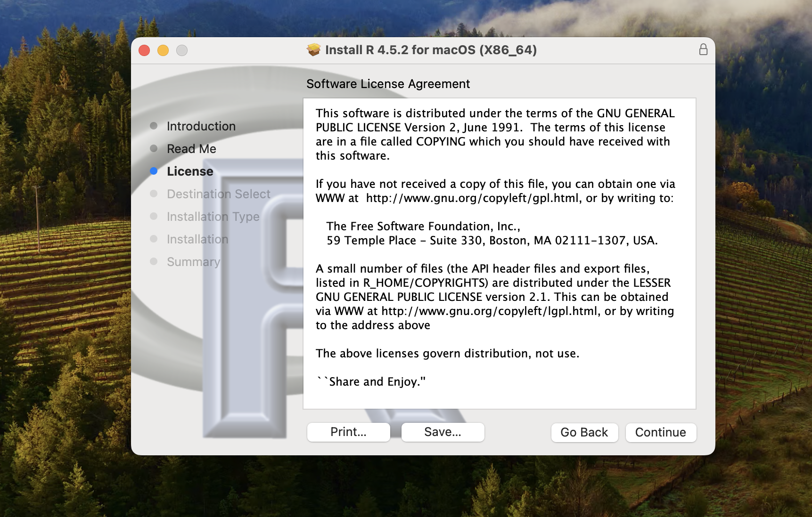Select the Installation Type step

click(213, 217)
